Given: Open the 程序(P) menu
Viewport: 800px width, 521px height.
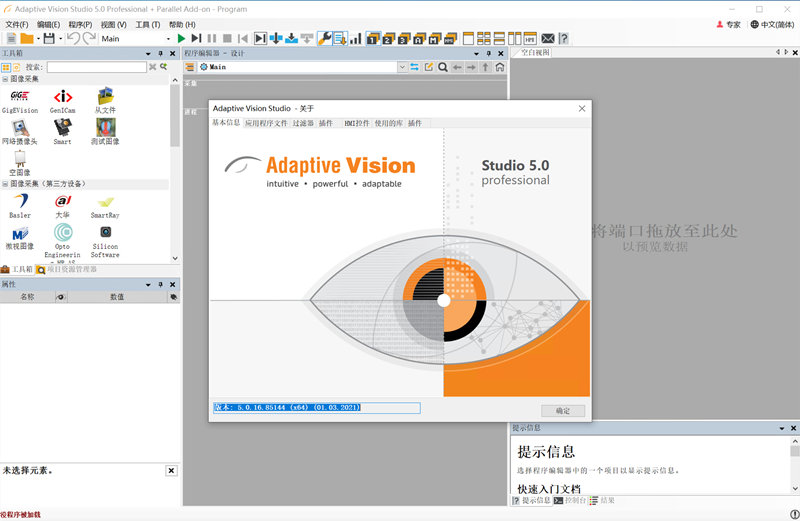Looking at the screenshot, I should point(80,24).
